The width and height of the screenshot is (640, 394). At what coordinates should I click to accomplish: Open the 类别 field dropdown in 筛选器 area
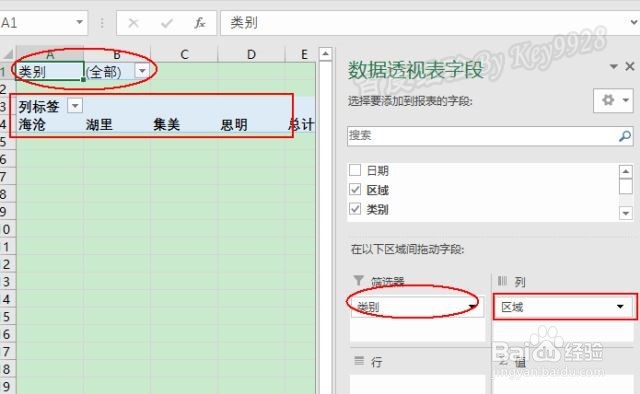(x=472, y=306)
